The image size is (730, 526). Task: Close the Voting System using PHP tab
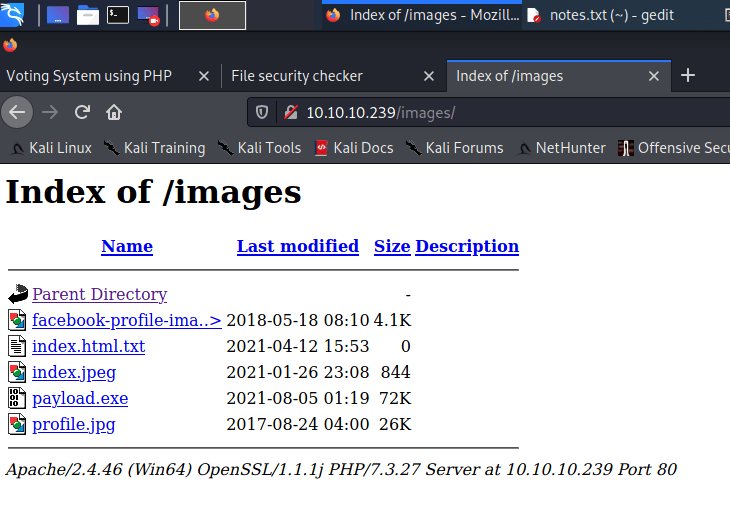click(x=203, y=76)
